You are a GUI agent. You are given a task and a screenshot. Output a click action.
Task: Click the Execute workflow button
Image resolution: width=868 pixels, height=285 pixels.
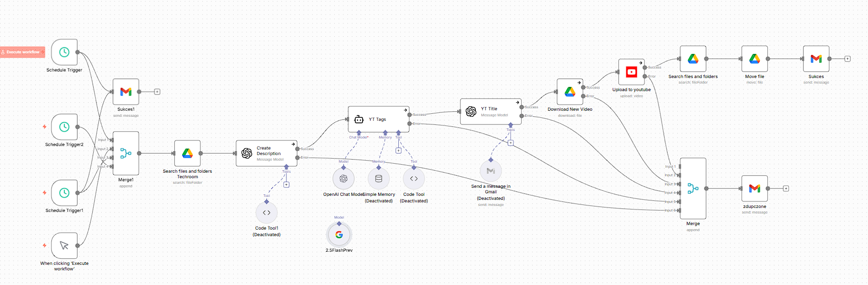coord(23,52)
